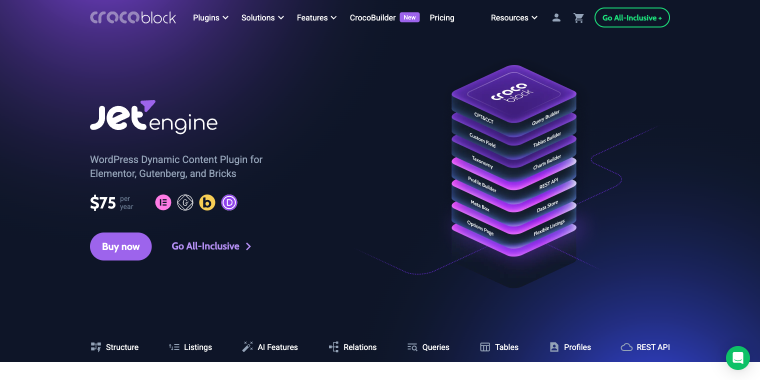
Task: Jump to the AI Features tab label
Action: pyautogui.click(x=278, y=347)
